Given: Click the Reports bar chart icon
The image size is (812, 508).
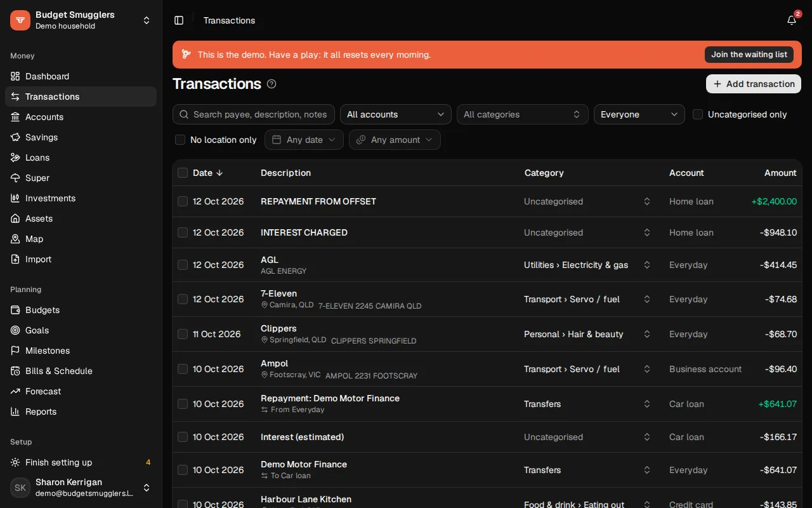Looking at the screenshot, I should pyautogui.click(x=15, y=411).
